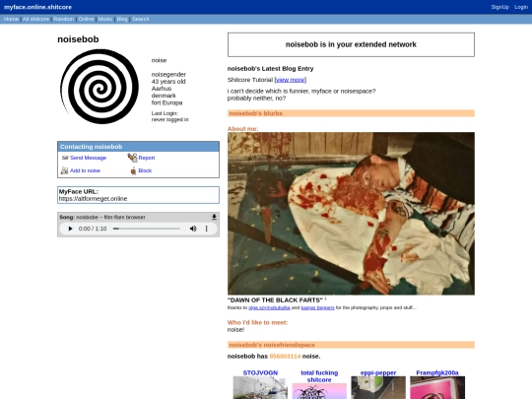Image resolution: width=532 pixels, height=399 pixels.
Task: Click the Report link text
Action: tap(147, 158)
